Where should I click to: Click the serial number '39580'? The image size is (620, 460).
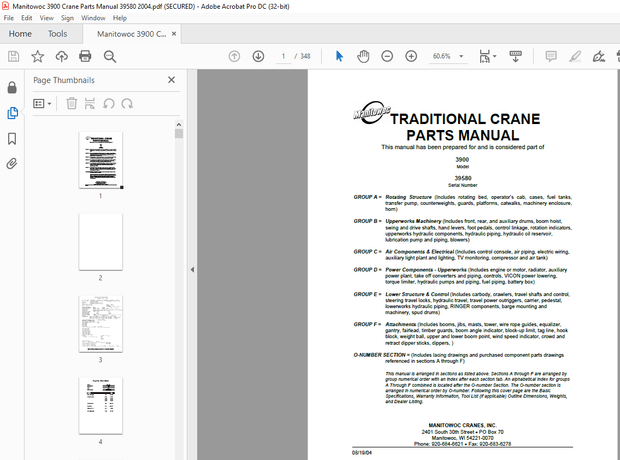coord(463,178)
